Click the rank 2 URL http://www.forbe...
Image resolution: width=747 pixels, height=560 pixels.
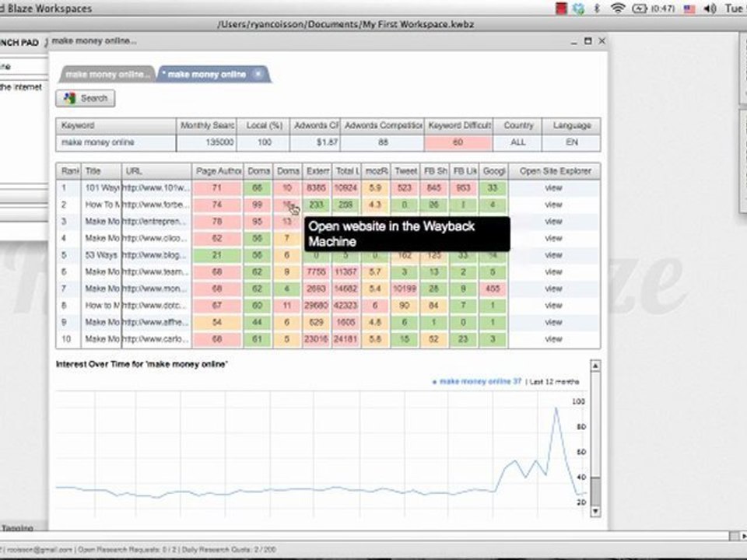click(x=156, y=205)
